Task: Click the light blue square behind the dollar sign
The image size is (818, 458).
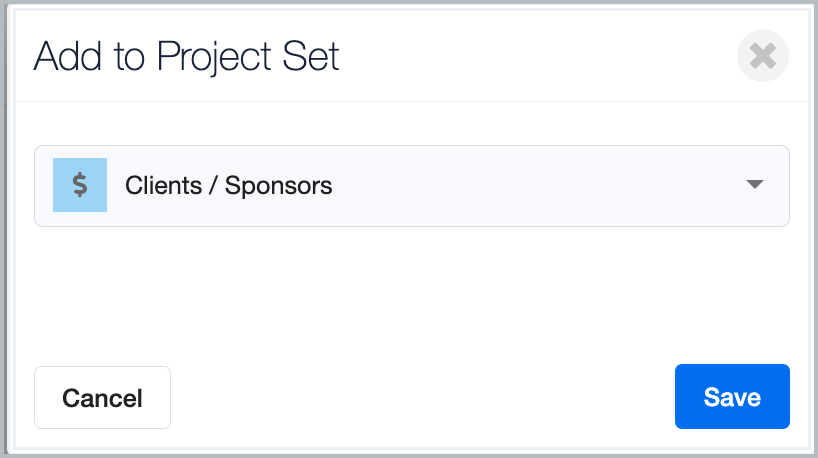Action: [x=80, y=185]
